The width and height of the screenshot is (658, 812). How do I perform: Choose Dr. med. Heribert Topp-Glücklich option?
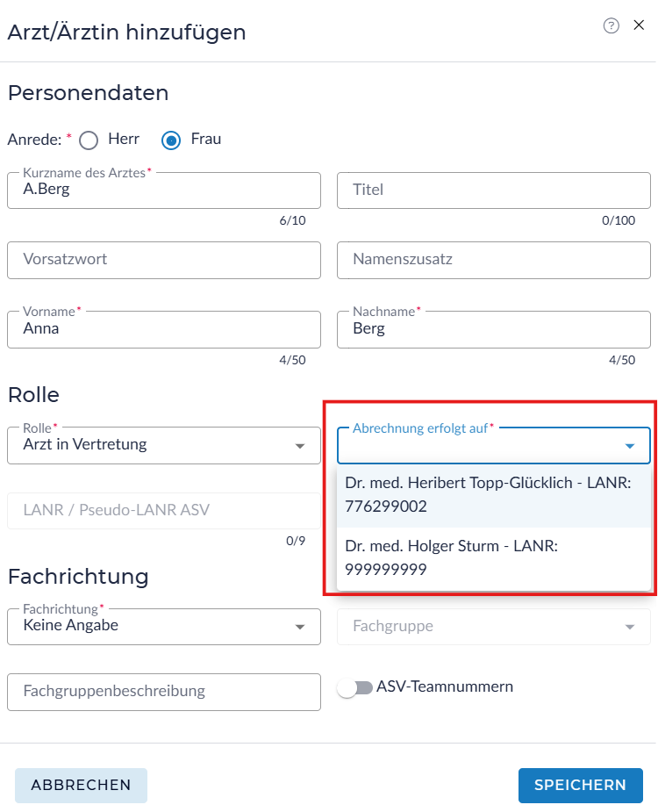point(494,495)
